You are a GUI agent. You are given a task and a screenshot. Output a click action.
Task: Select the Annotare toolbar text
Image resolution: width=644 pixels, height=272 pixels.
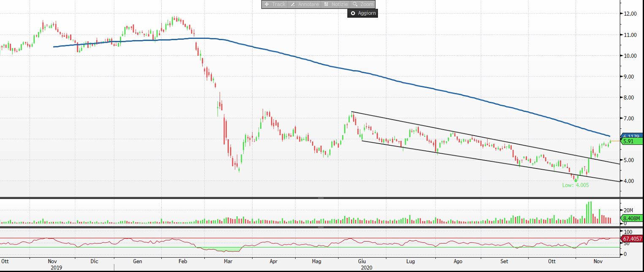click(x=307, y=4)
